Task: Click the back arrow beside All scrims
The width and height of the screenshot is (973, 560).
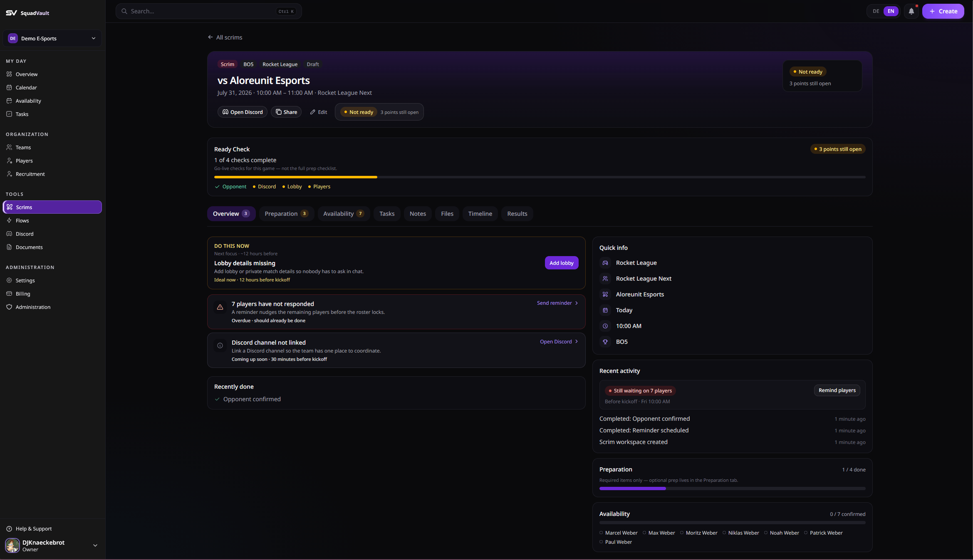Action: (x=210, y=37)
